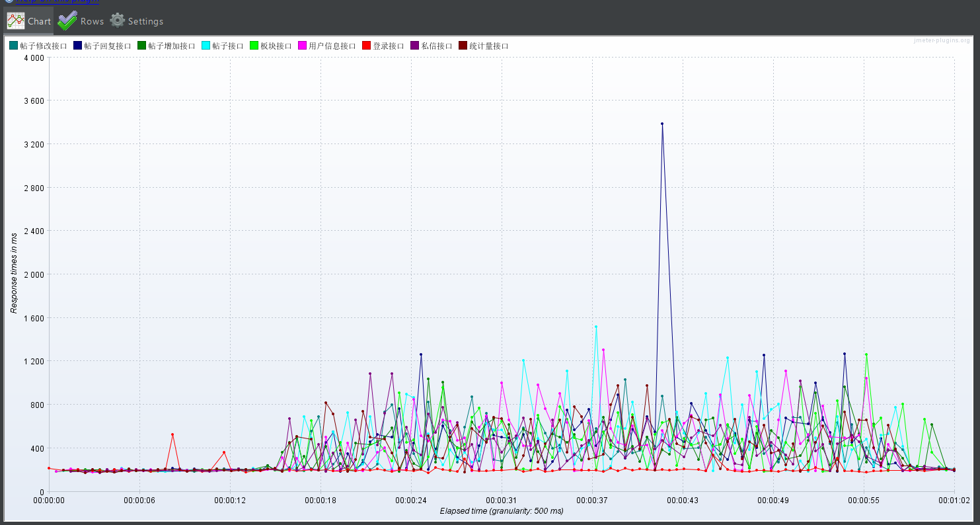
Task: Click the Response times in ms axis title
Action: (13, 274)
